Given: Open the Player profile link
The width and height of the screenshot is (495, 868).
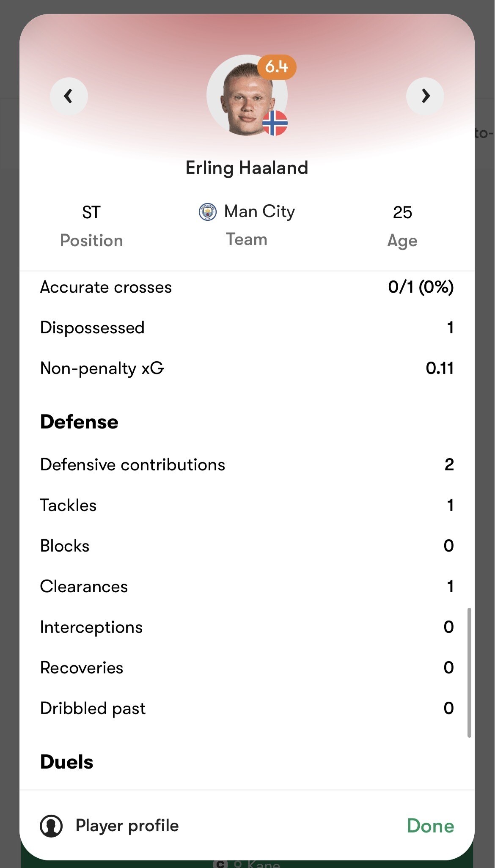Looking at the screenshot, I should pyautogui.click(x=127, y=826).
